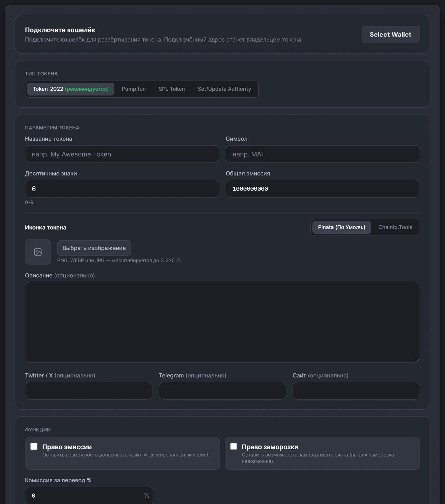Toggle the Право заморозки checkbox
The width and height of the screenshot is (445, 504).
coord(234,446)
